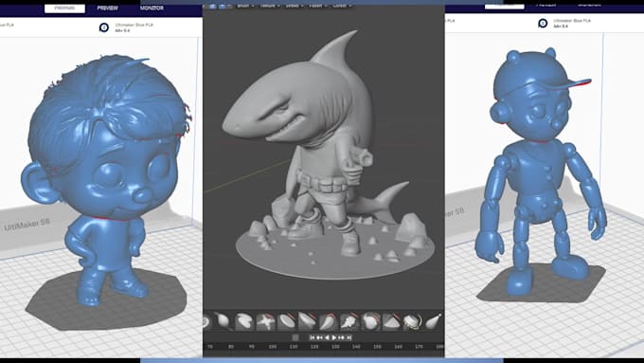Open the Texture dropdown in Blender header

270,6
